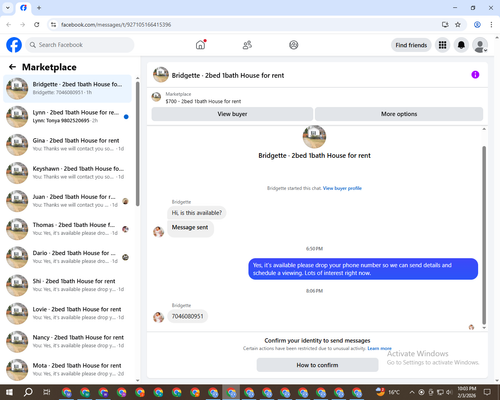Screen dimensions: 500x400
Task: Select the 'Hi, is this available?' message
Action: point(197,213)
